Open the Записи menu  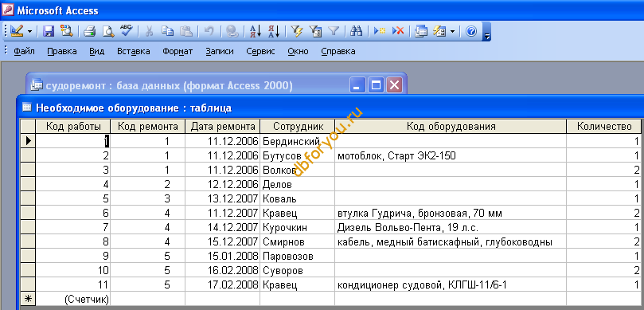220,51
